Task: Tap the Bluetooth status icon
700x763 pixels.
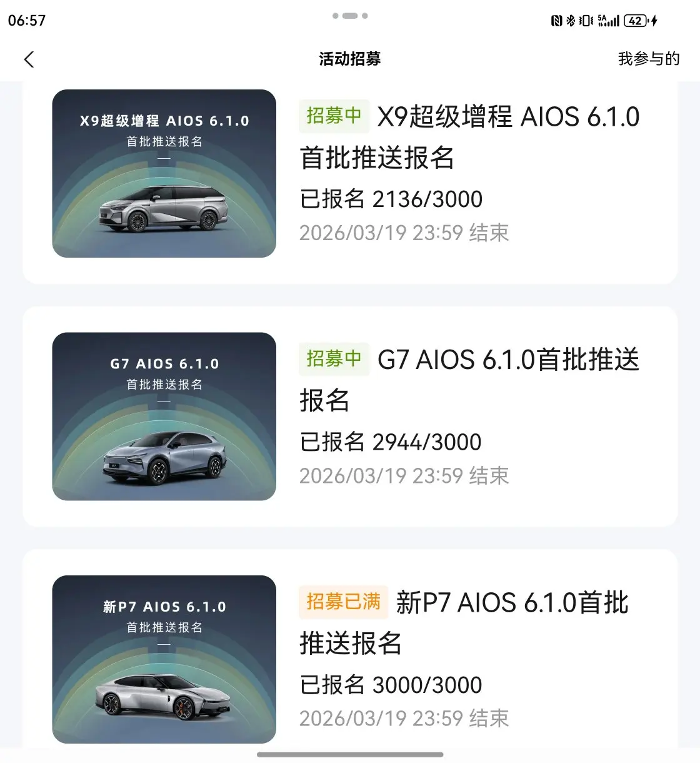Action: click(x=571, y=21)
